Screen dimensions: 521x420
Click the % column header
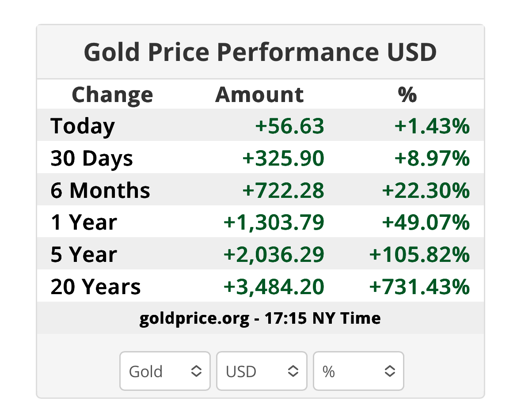click(407, 95)
